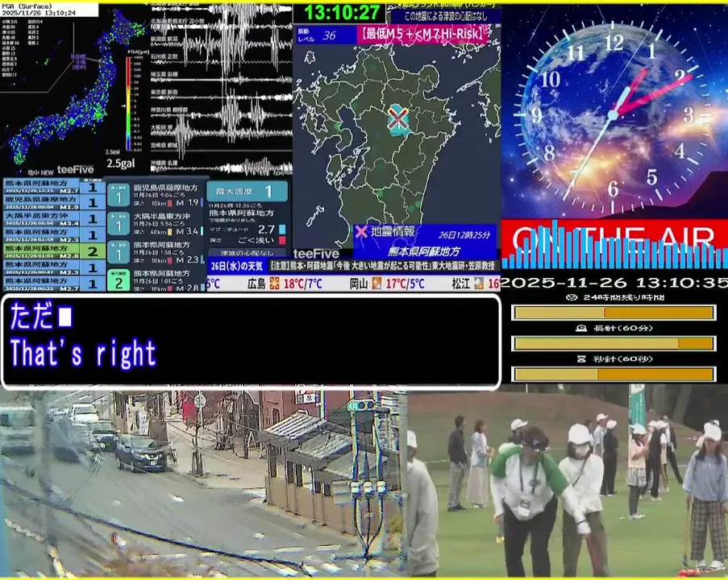Click the 24時間残り時間 progress bar
This screenshot has width=728, height=580.
614,313
